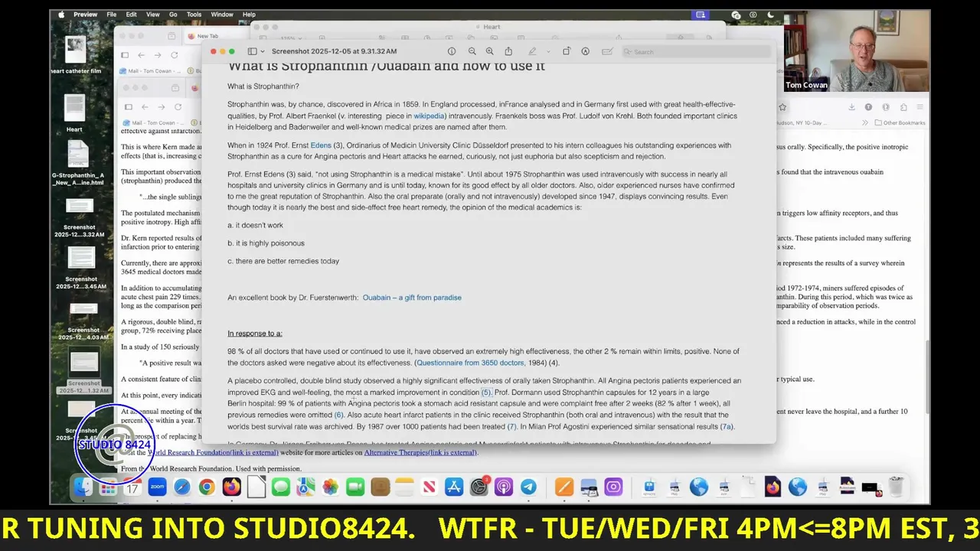The image size is (980, 551).
Task: Zoom out using the Preview magnifier
Action: (x=472, y=51)
